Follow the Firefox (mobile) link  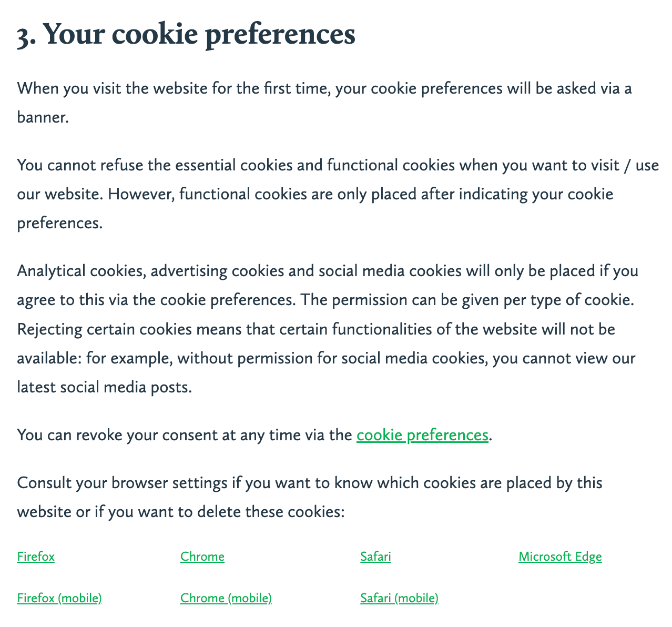59,598
